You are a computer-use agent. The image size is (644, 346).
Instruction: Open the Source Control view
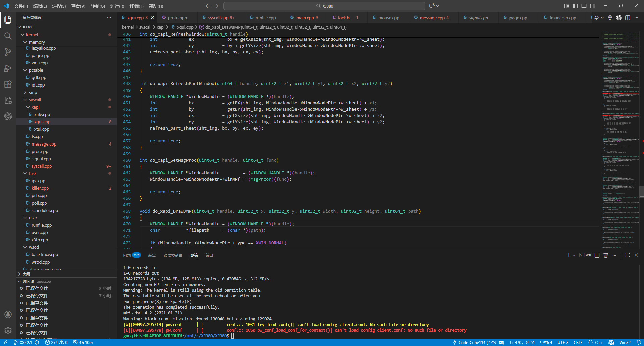coord(8,52)
